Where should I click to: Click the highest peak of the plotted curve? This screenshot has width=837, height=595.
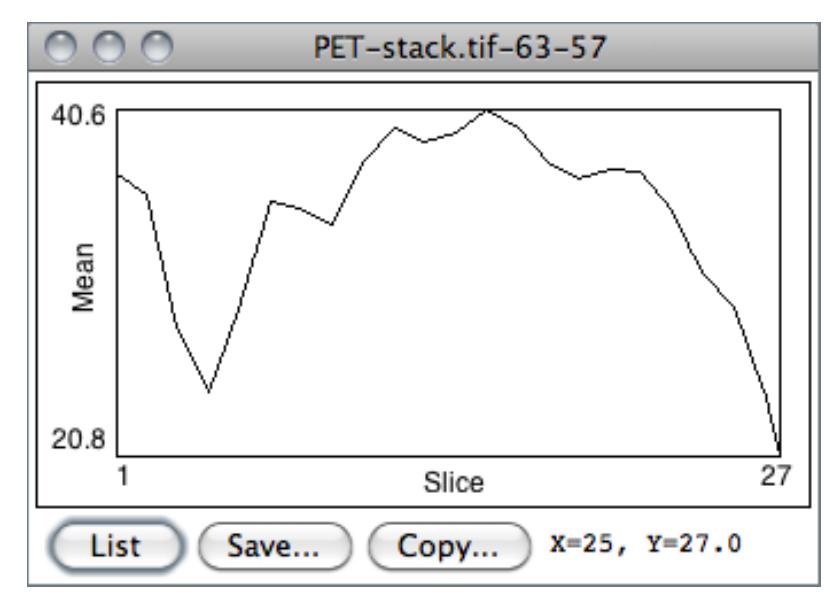click(487, 110)
